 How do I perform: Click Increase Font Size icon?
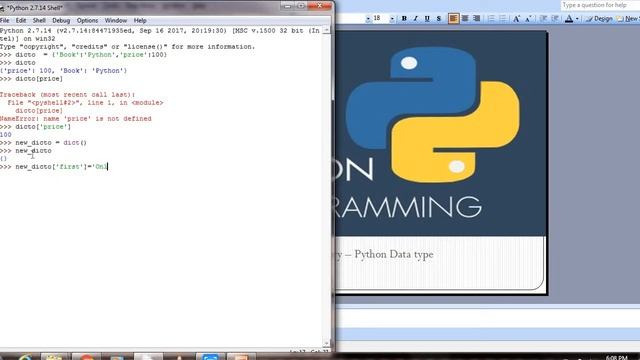pyautogui.click(x=516, y=18)
